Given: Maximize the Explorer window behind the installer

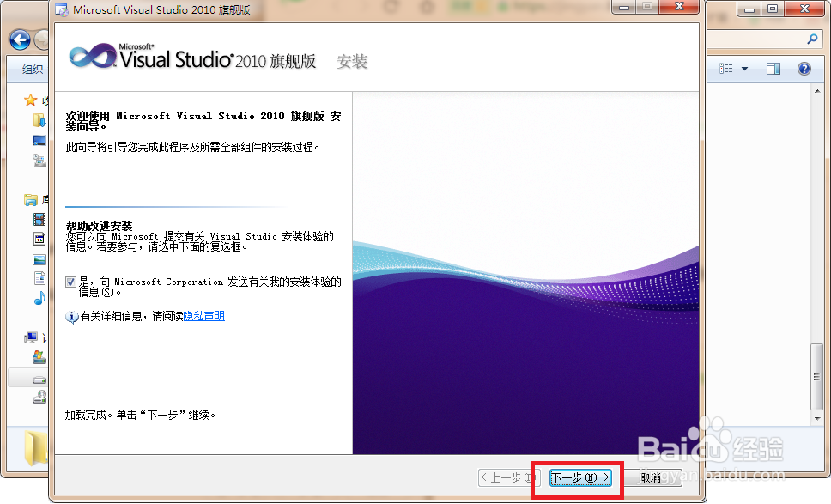Looking at the screenshot, I should pyautogui.click(x=773, y=9).
